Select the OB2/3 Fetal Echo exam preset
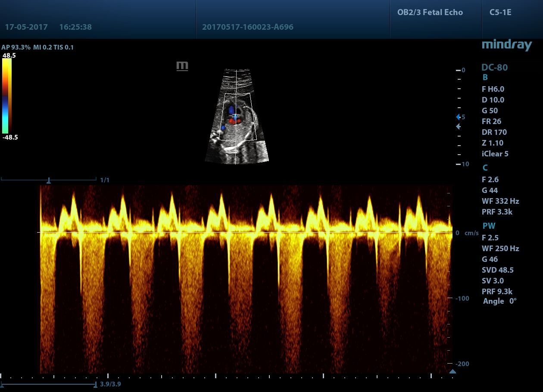The width and height of the screenshot is (543, 392). click(x=430, y=12)
